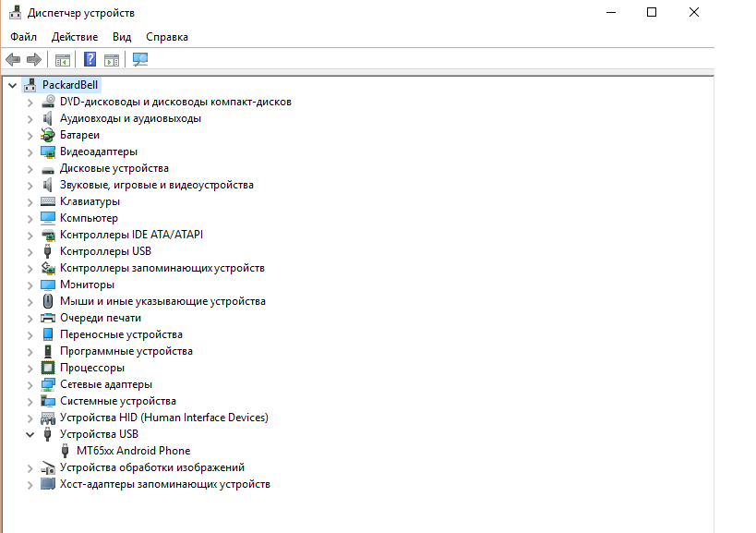This screenshot has height=533, width=756.
Task: Click the Мониторы category icon
Action: point(48,285)
